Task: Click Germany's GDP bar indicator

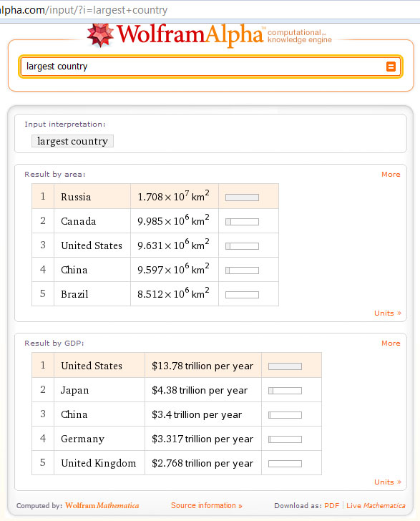Action: click(x=285, y=439)
